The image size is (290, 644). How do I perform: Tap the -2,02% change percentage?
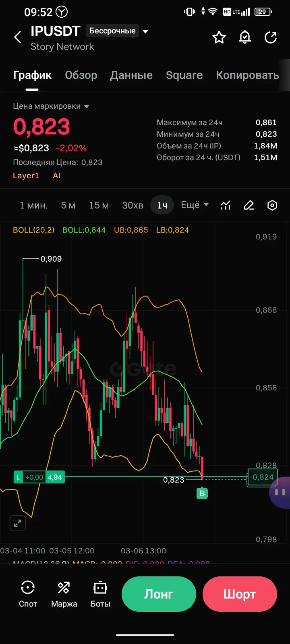[71, 148]
